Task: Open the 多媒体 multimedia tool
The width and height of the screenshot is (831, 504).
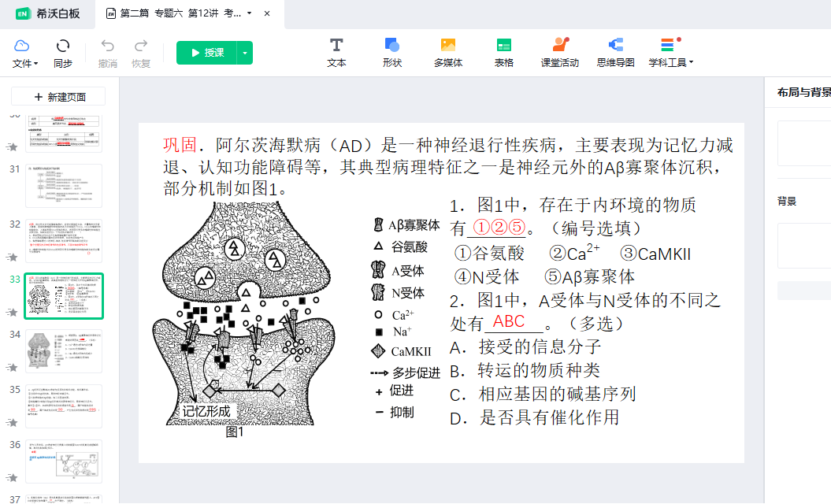Action: (x=448, y=53)
